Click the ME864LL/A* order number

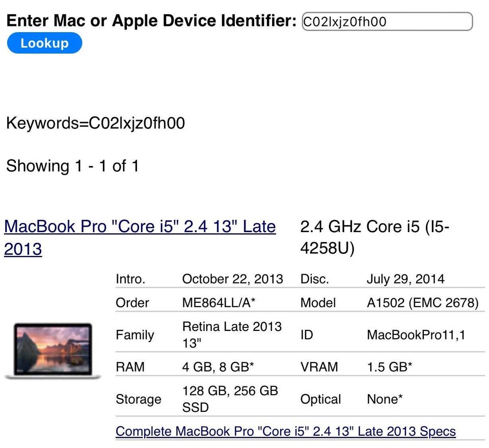[219, 302]
